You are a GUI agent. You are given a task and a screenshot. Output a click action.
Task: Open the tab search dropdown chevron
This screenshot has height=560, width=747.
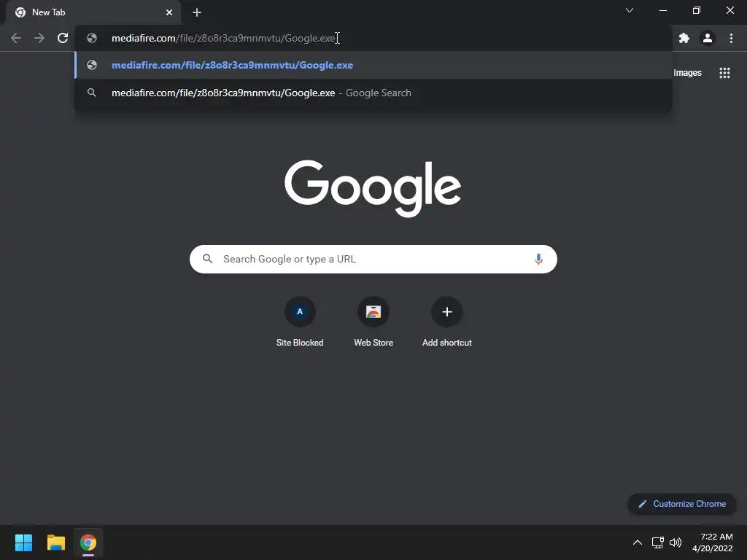coord(630,10)
